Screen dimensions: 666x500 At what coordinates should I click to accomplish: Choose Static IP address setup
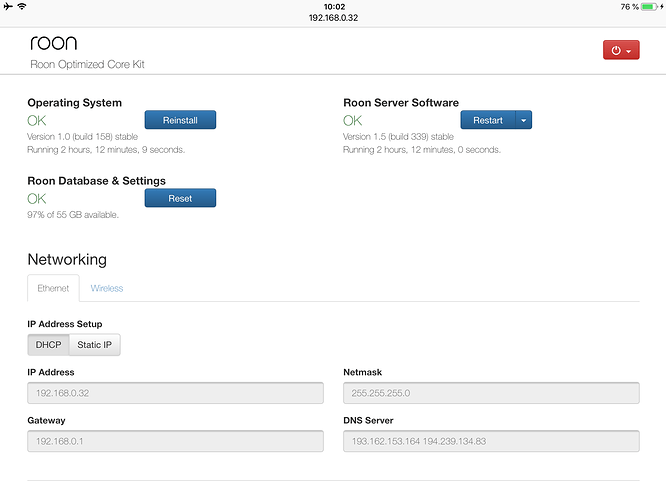point(95,345)
